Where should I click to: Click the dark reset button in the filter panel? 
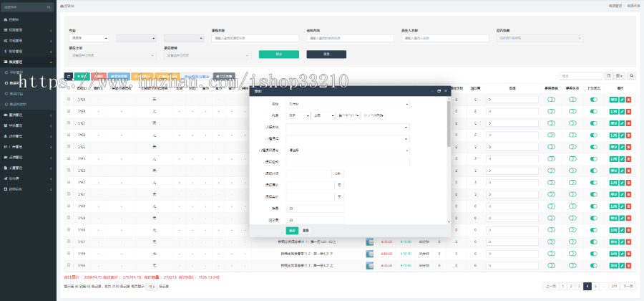coord(321,54)
